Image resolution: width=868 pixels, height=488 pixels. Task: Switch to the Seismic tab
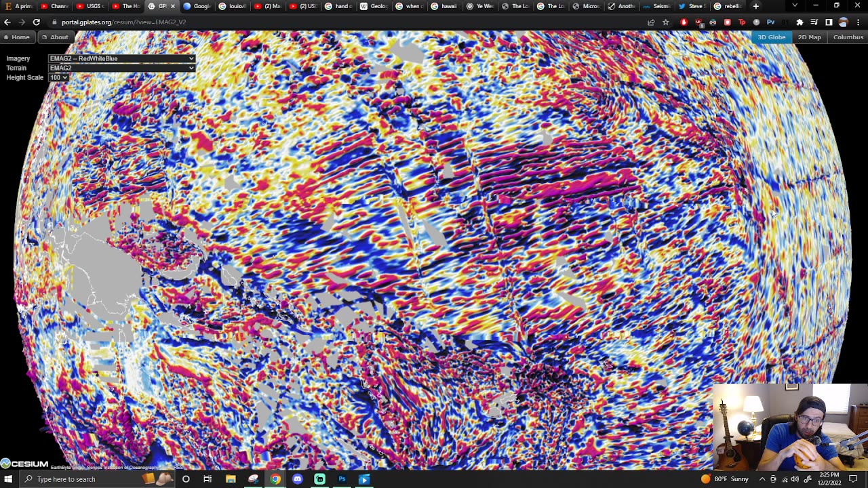[656, 6]
